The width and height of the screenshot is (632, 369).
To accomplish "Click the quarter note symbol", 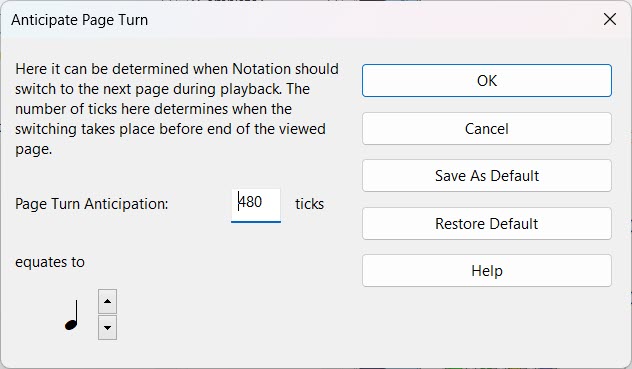I will tap(72, 315).
